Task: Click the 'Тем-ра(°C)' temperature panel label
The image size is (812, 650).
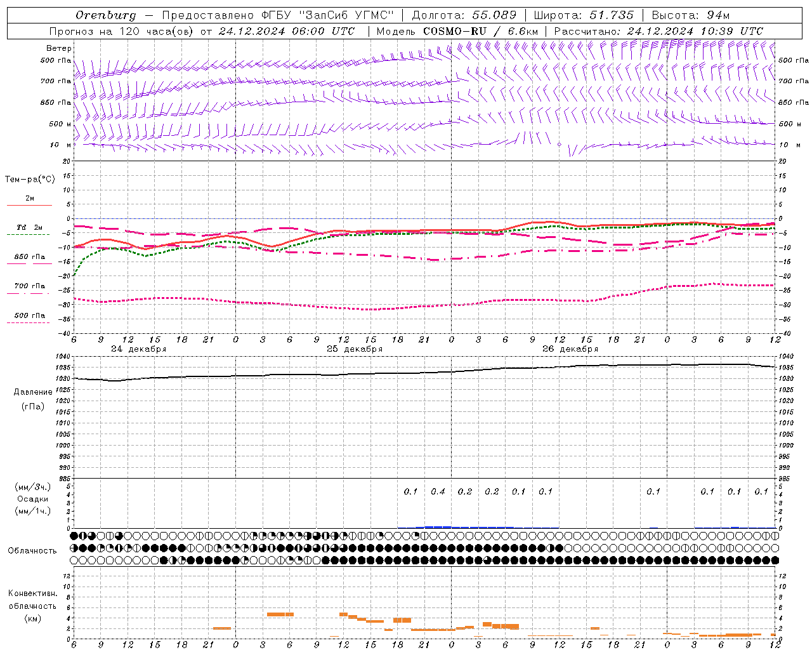Action: click(x=30, y=180)
